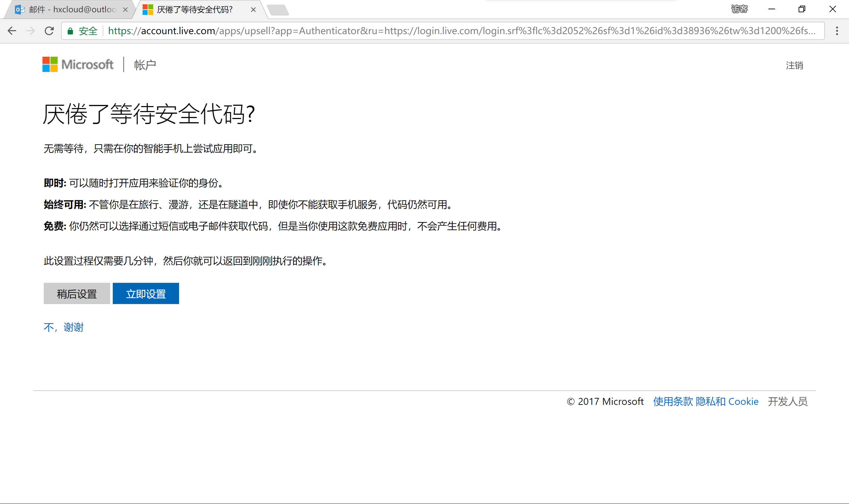This screenshot has height=504, width=849.
Task: Close the security code tab
Action: click(253, 10)
